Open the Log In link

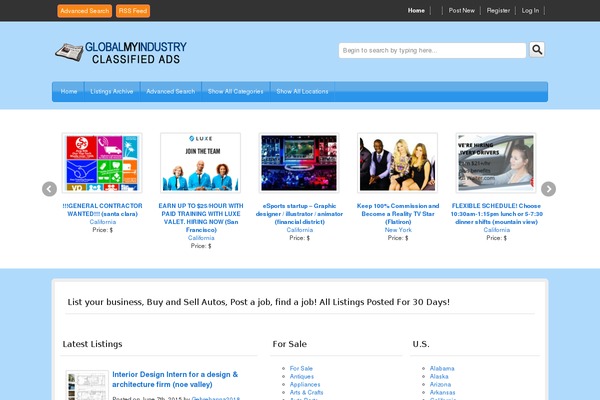coord(530,11)
